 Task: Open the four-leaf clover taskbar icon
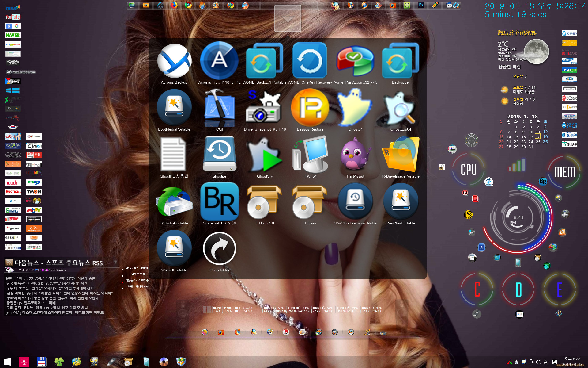point(59,362)
